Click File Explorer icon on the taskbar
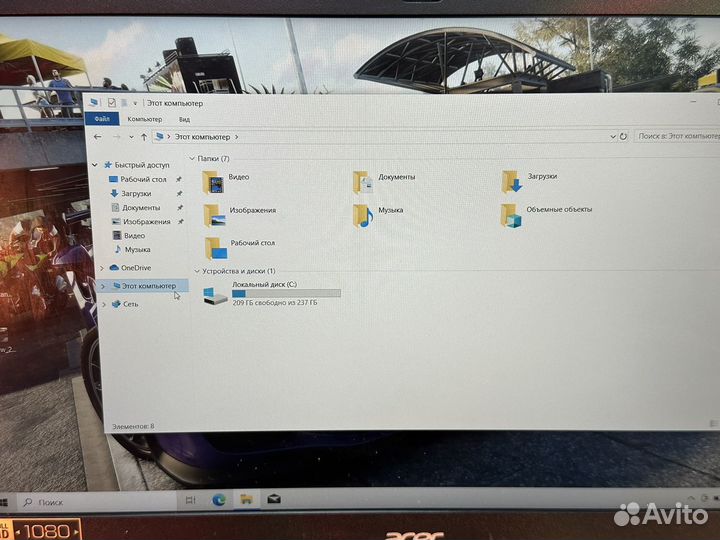720x540 pixels. pos(246,499)
